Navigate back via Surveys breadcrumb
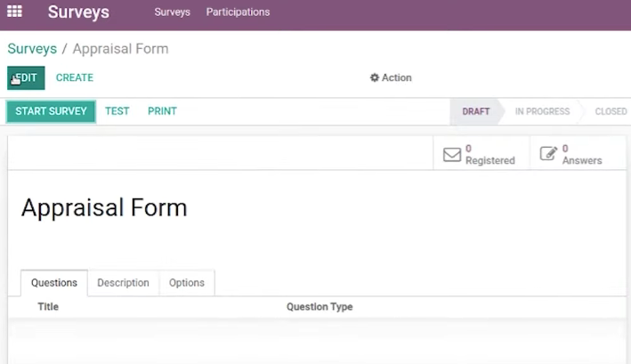The width and height of the screenshot is (631, 364). point(32,49)
